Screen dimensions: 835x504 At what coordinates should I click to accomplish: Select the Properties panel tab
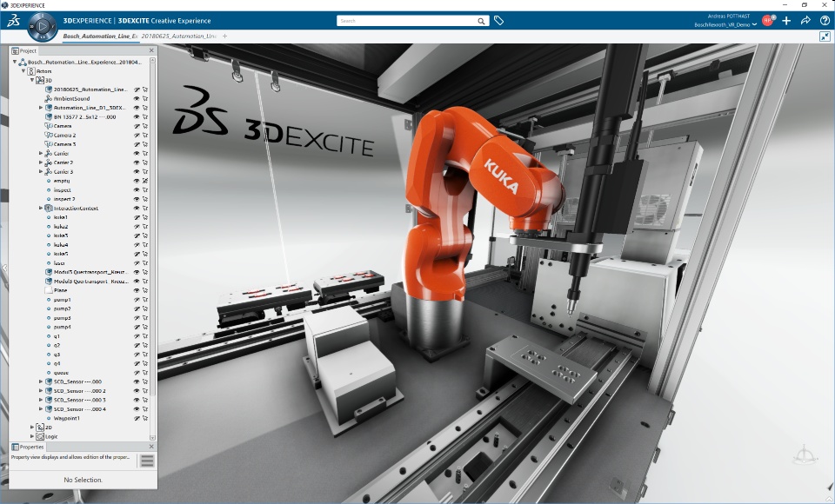point(28,447)
